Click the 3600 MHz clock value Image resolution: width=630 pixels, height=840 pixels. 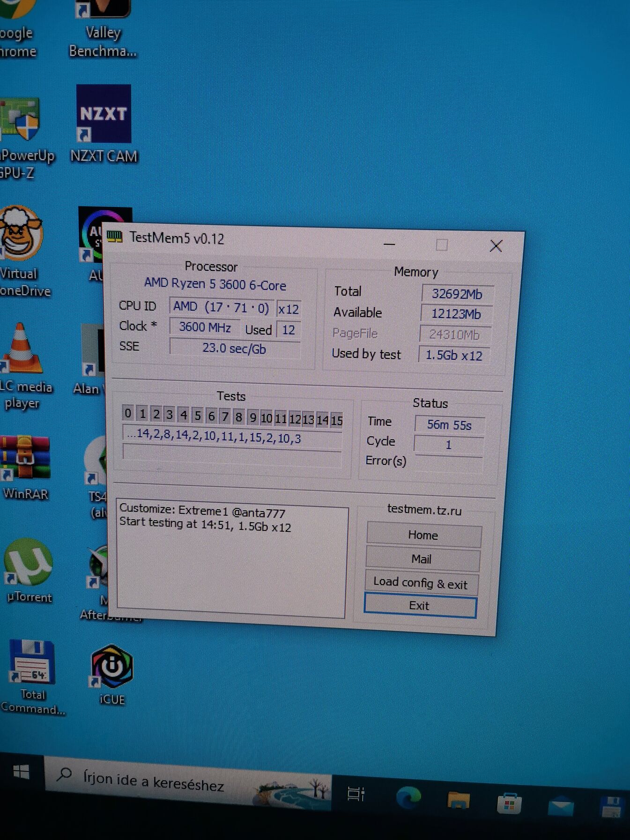point(205,327)
